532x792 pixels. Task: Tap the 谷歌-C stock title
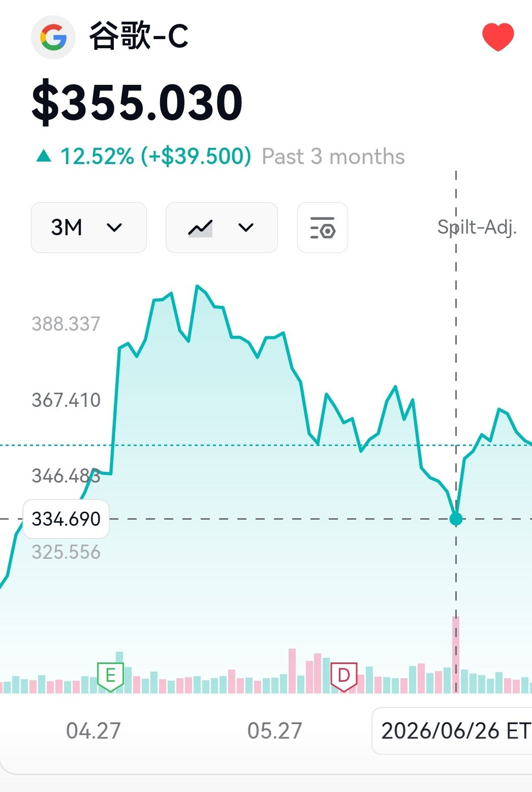click(139, 36)
